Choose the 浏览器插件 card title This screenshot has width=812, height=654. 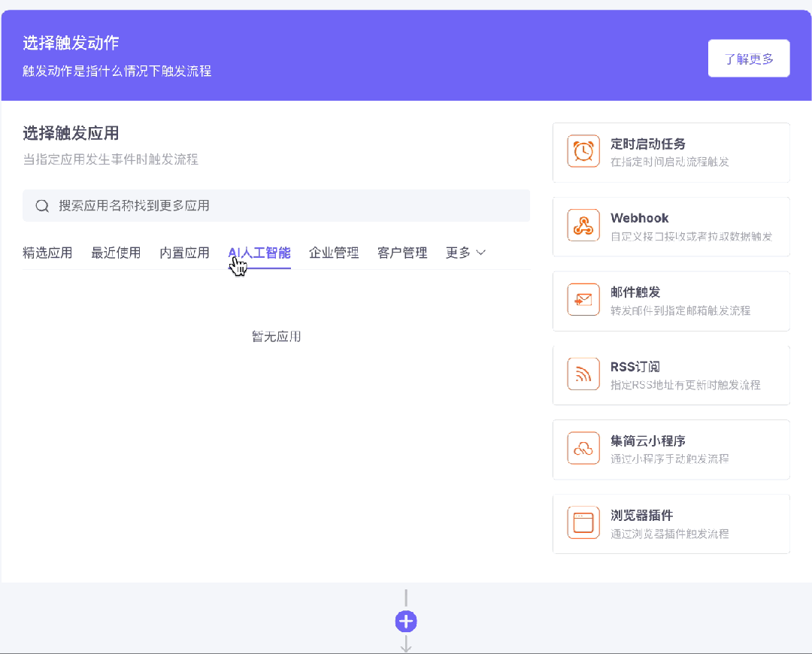pyautogui.click(x=641, y=515)
